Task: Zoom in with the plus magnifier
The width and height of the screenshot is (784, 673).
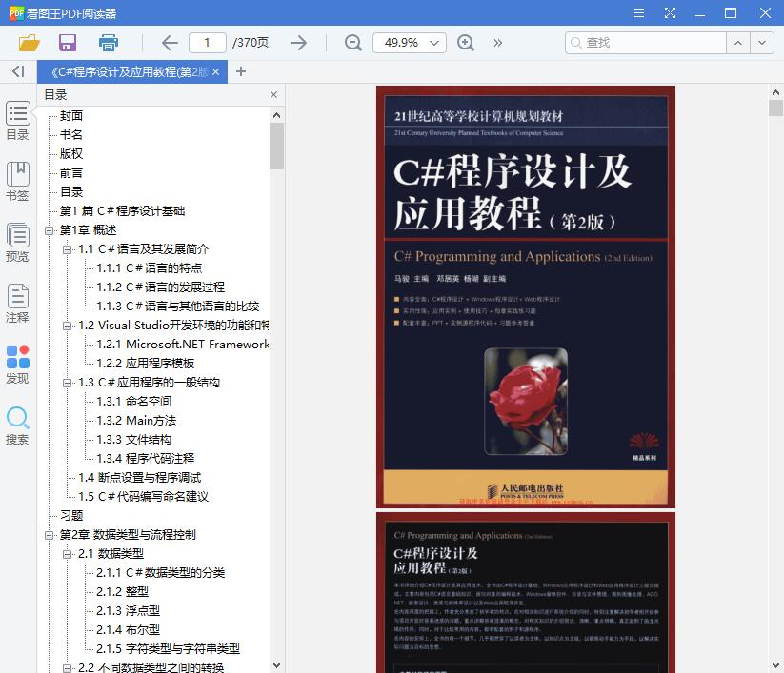Action: [466, 43]
